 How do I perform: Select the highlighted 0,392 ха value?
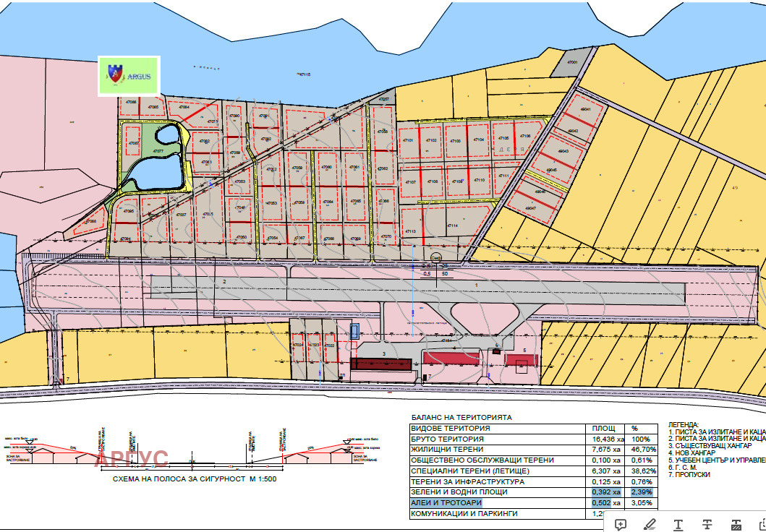607,492
